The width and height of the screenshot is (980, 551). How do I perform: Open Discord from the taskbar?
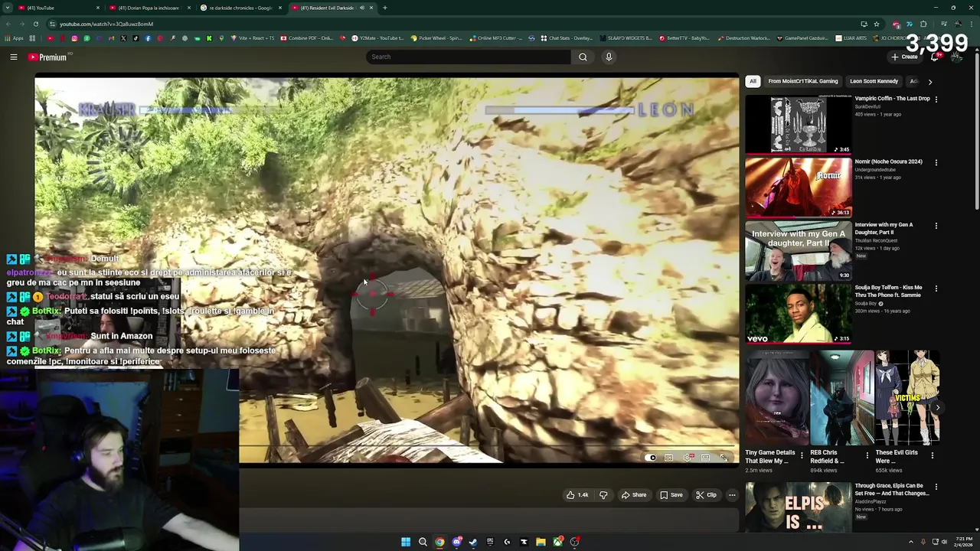point(456,542)
